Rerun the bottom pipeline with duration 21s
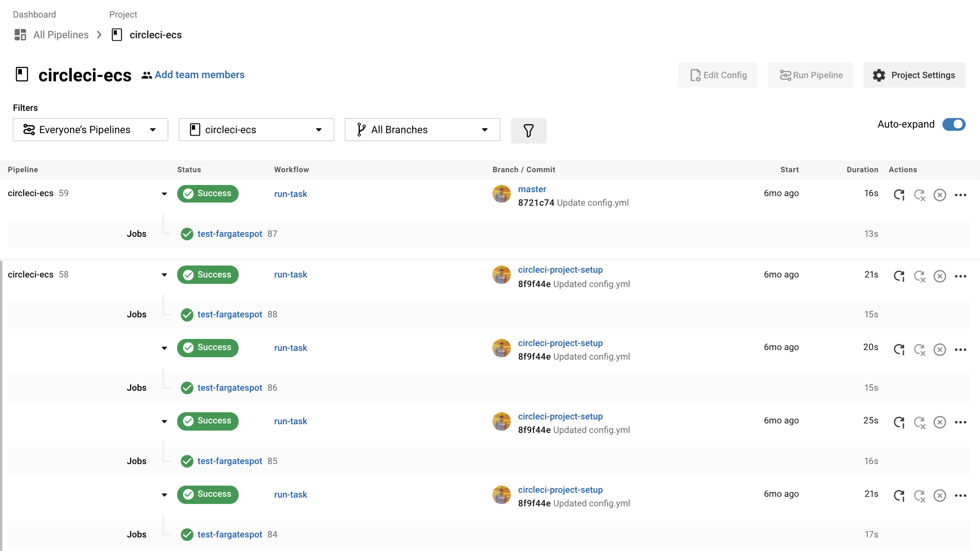 (899, 496)
